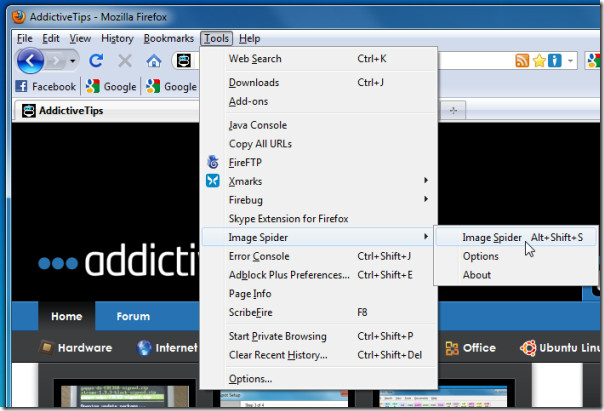Click the Home icon in toolbar

tap(154, 61)
